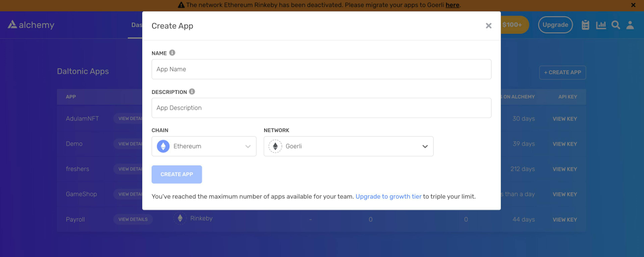
Task: Click the '44 days' cell in the Payroll row
Action: pos(523,219)
